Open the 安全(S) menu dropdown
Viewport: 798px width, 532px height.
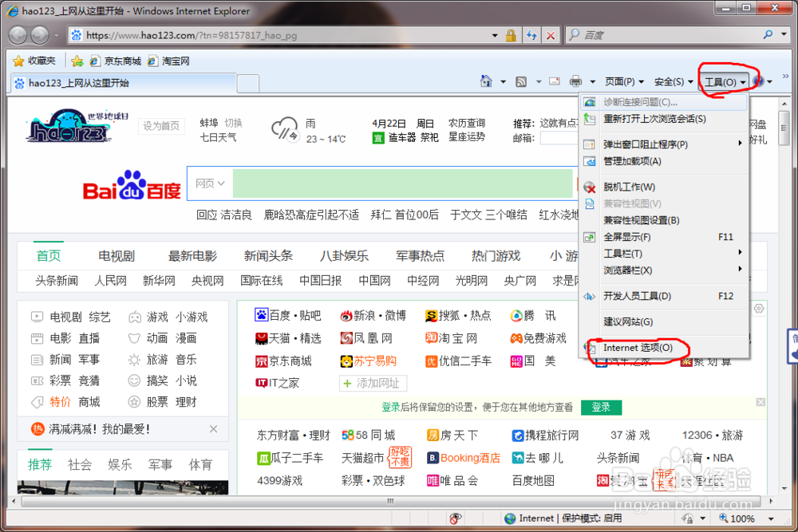[674, 81]
